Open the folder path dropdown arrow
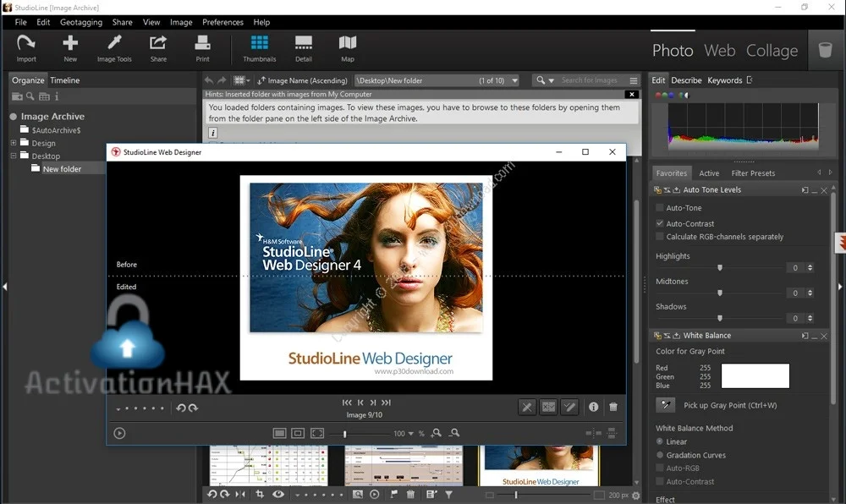Screen dimensions: 846x504 (x=515, y=80)
